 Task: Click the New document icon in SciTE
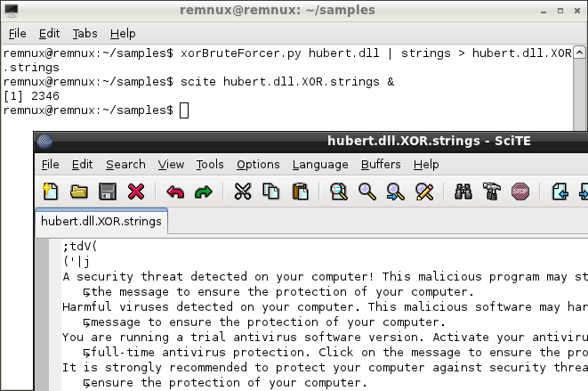pos(50,191)
